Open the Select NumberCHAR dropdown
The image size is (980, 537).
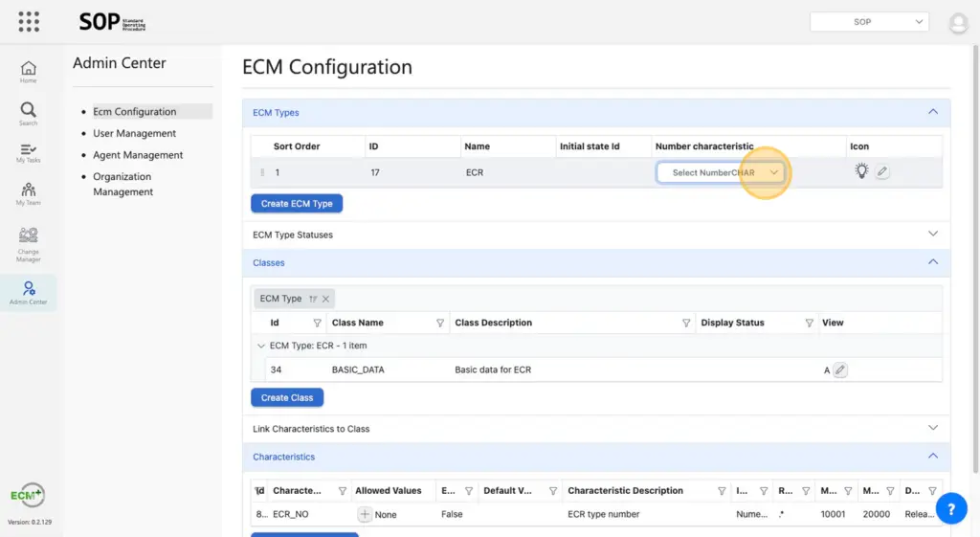(721, 172)
